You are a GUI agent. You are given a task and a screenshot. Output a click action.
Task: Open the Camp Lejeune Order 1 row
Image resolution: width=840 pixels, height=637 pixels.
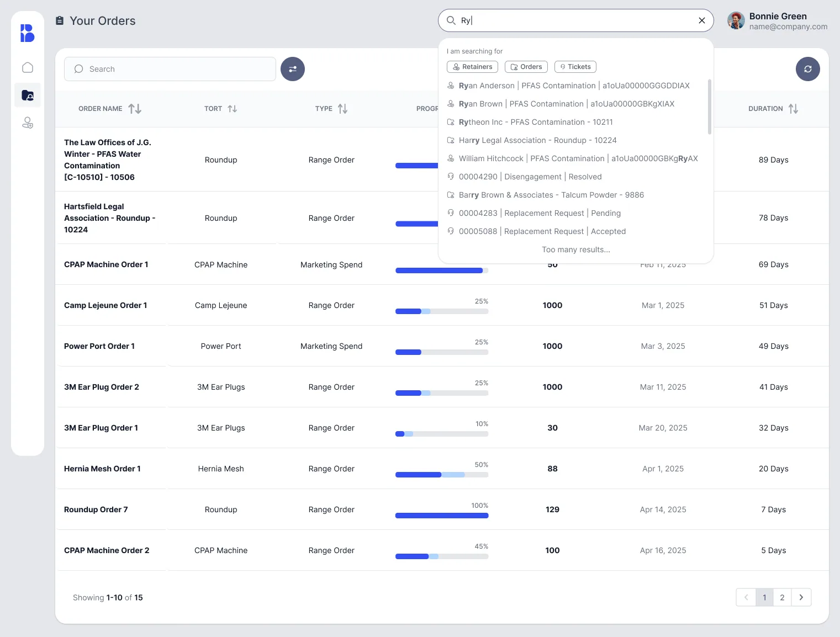(x=442, y=305)
